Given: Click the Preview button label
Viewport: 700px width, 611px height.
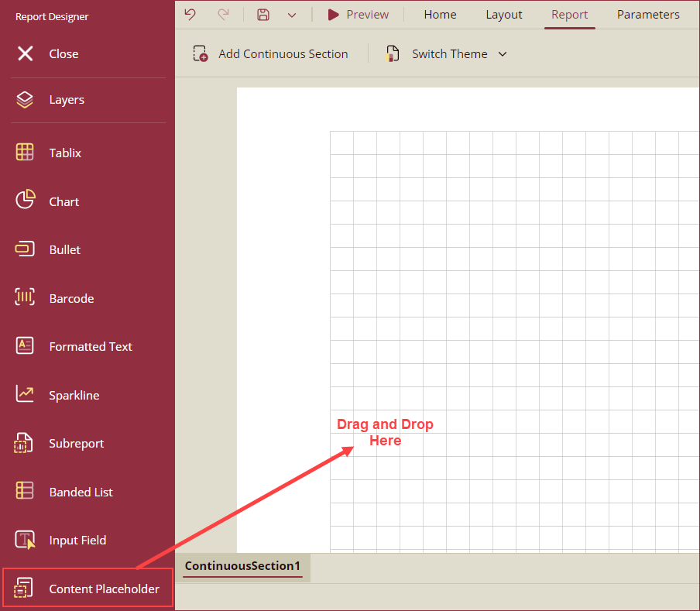Looking at the screenshot, I should (x=367, y=15).
